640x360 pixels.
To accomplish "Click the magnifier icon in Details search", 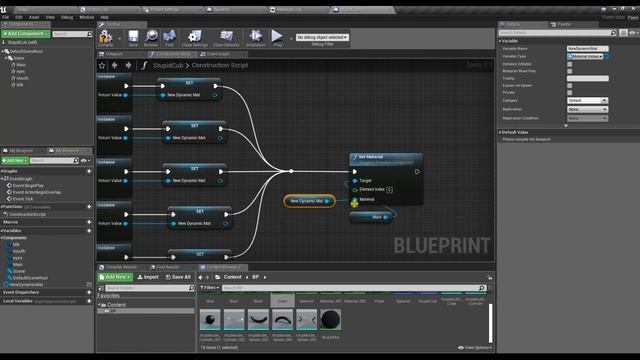I will click(613, 33).
